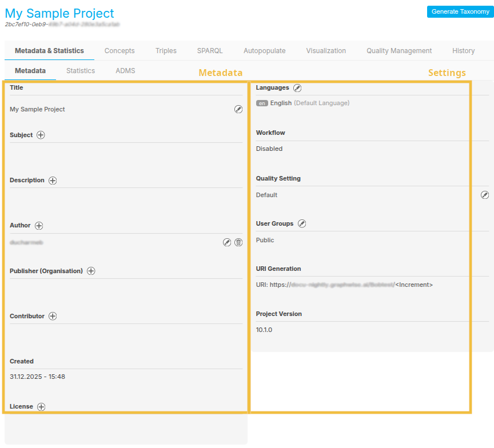Add a License with plus icon

click(41, 407)
